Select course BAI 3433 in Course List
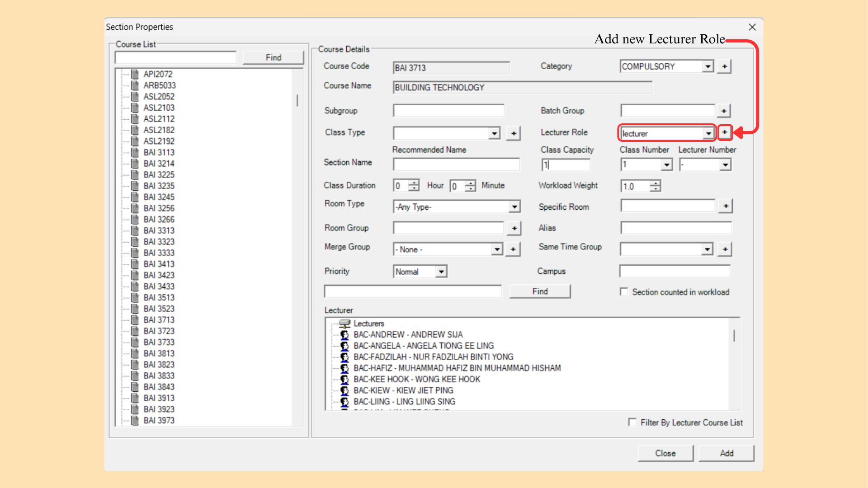The width and height of the screenshot is (868, 488). pos(159,286)
